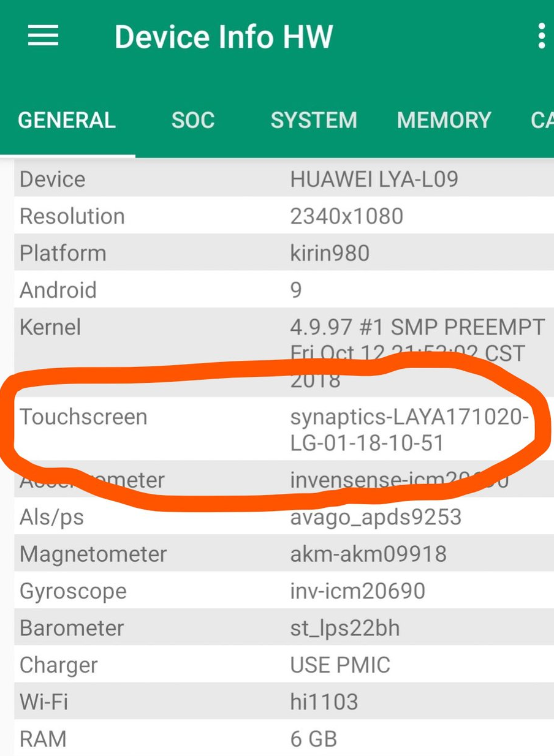Select the MEMORY tab
554x756 pixels.
point(444,120)
